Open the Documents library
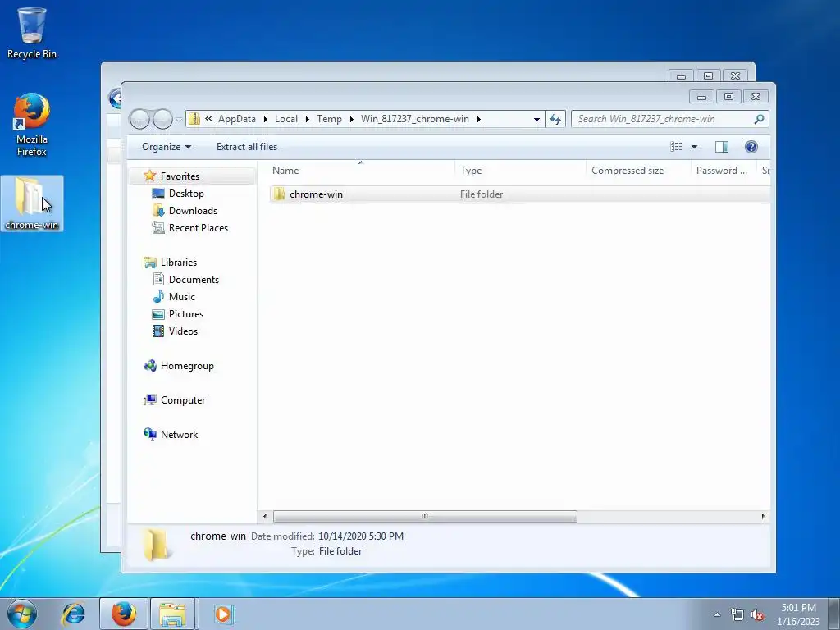 194,279
